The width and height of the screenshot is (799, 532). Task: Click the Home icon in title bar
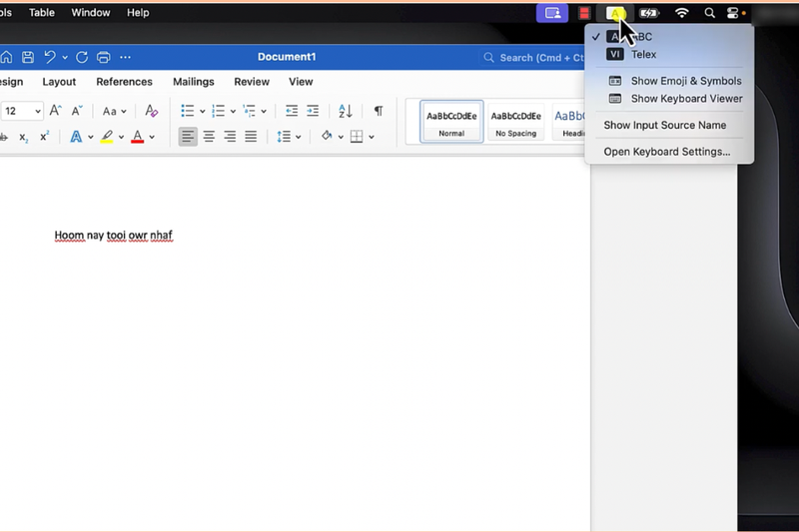[6, 57]
